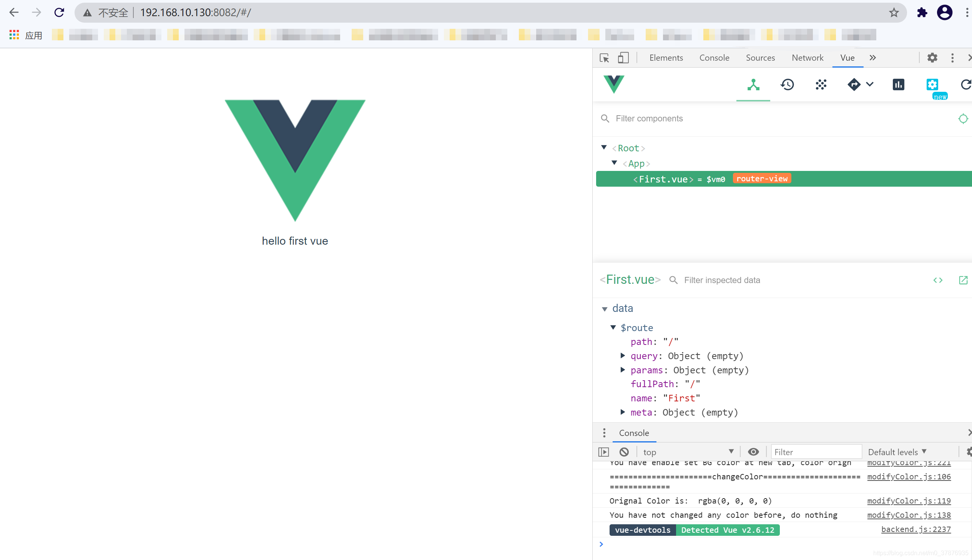The width and height of the screenshot is (972, 560).
Task: Switch to the Sources tab
Action: [760, 58]
